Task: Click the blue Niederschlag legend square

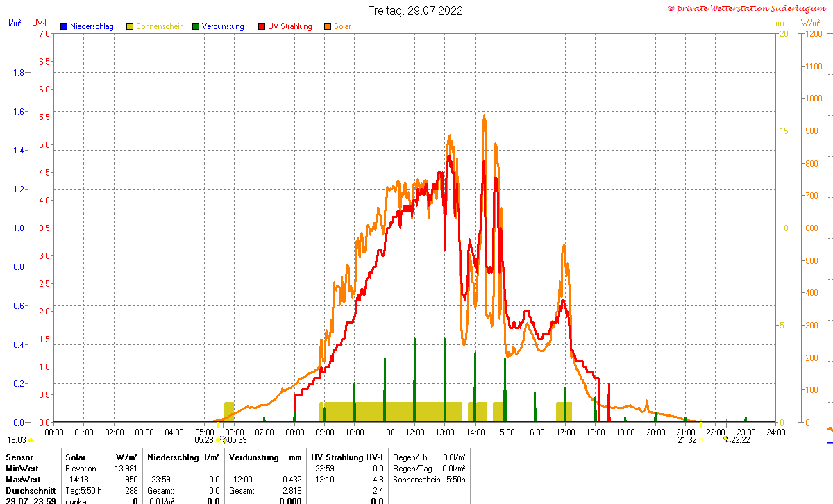Action: (x=64, y=26)
